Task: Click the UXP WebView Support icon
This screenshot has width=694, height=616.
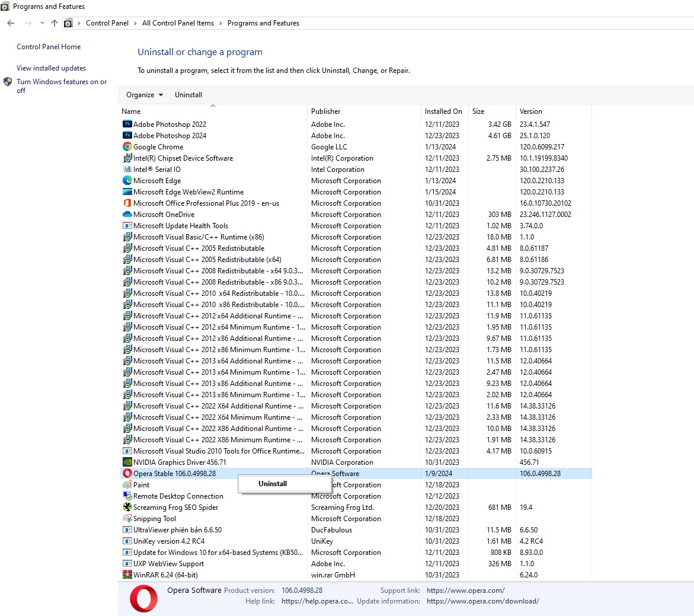Action: tap(127, 563)
